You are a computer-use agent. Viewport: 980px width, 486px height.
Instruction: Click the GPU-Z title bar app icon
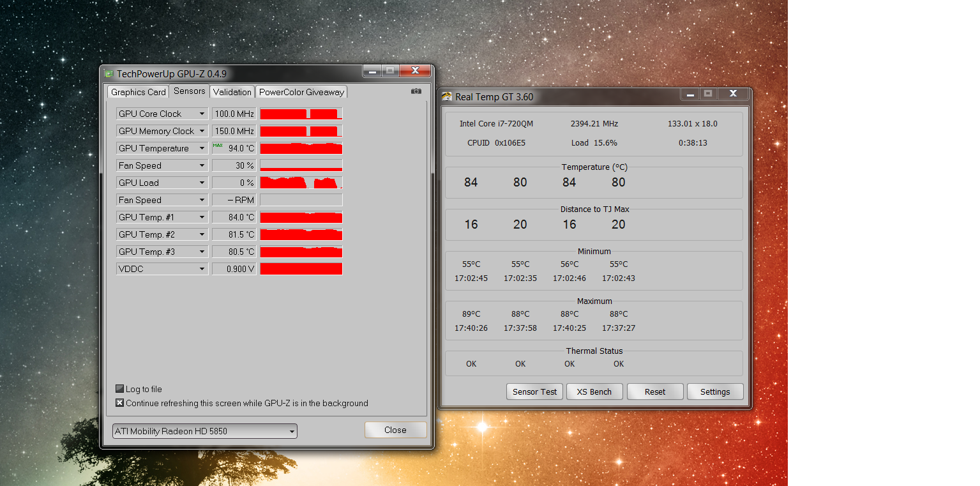click(x=109, y=73)
